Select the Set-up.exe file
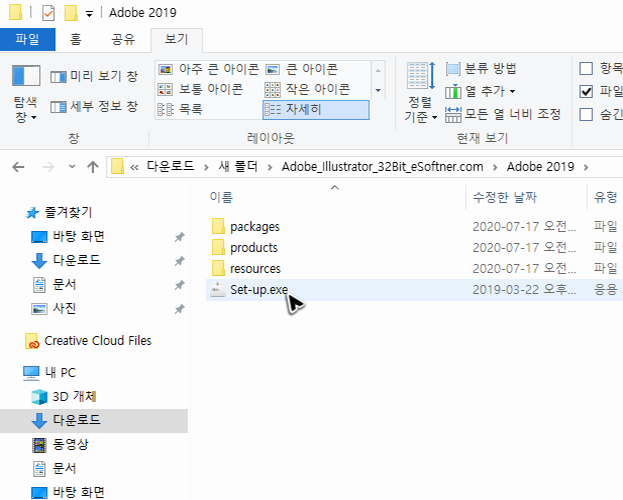The height and width of the screenshot is (500, 623). 259,290
